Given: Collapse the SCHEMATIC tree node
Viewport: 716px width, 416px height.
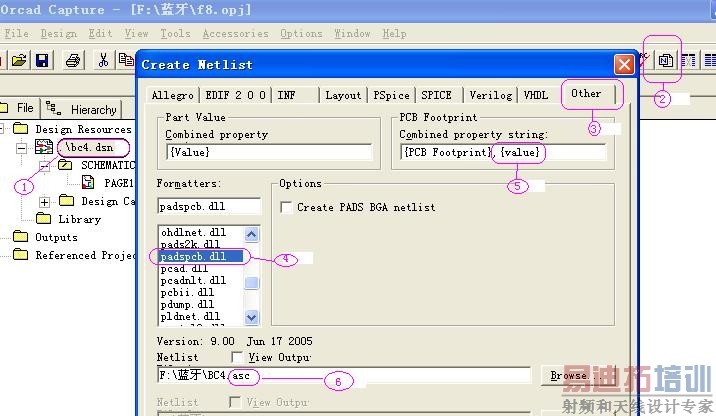Looking at the screenshot, I should (44, 166).
